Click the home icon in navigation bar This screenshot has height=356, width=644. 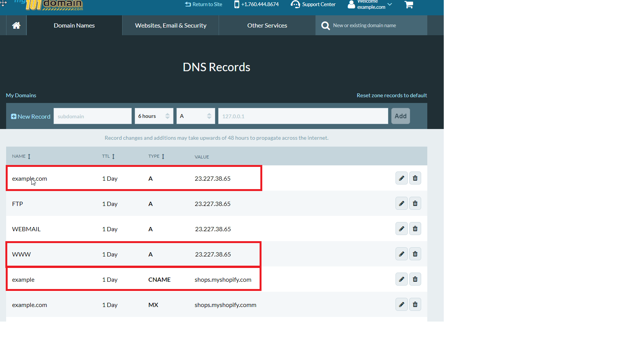tap(16, 26)
